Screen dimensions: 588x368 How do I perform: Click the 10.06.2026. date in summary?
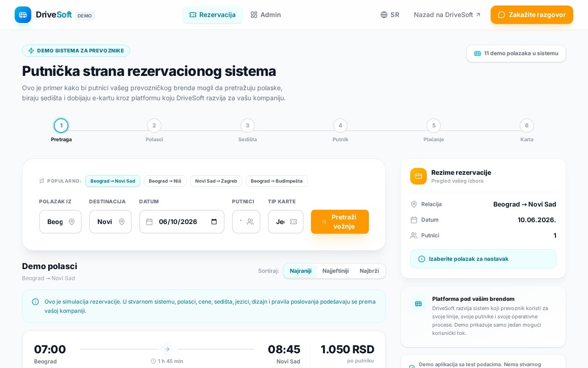pos(537,220)
